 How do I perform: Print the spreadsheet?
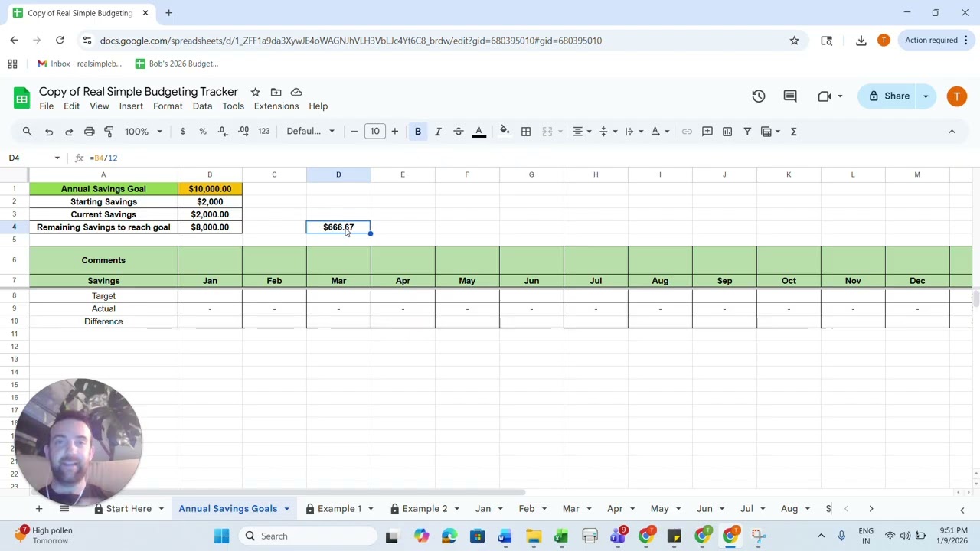[x=90, y=132]
